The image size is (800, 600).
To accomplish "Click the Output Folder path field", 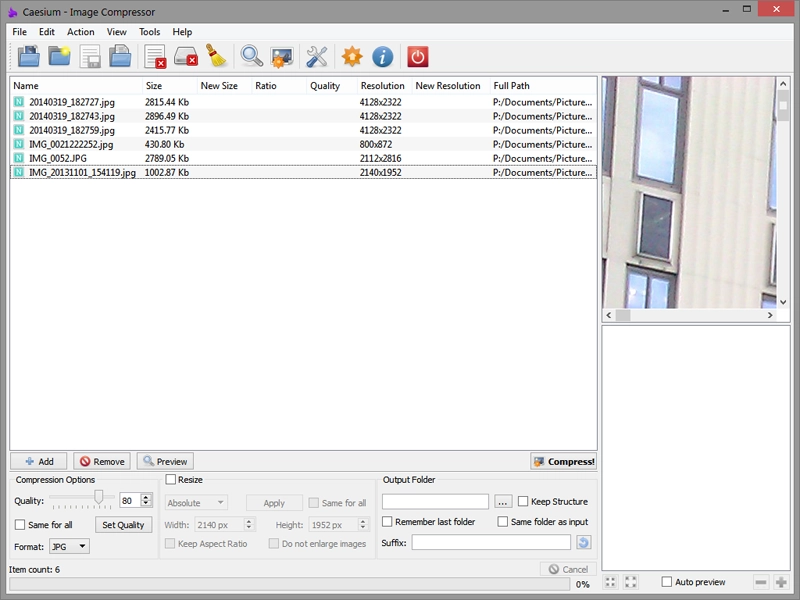I will (435, 502).
